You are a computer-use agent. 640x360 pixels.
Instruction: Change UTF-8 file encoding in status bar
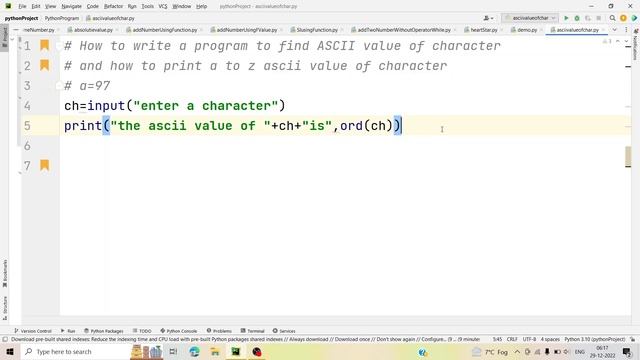point(529,339)
